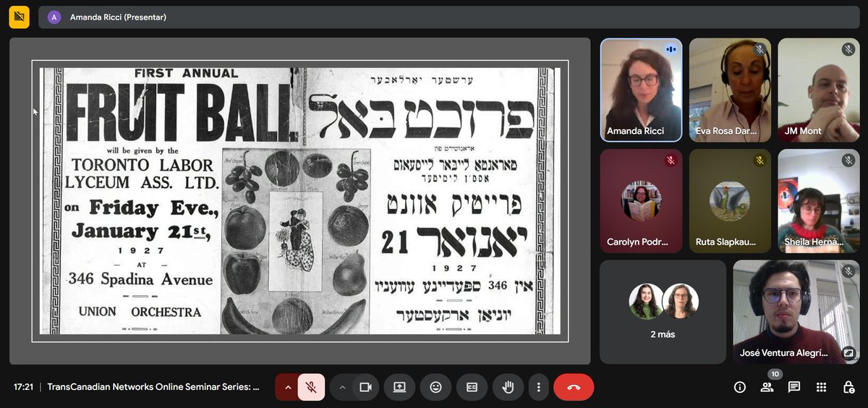The image size is (868, 408).
Task: Turn on closed captions
Action: point(472,387)
